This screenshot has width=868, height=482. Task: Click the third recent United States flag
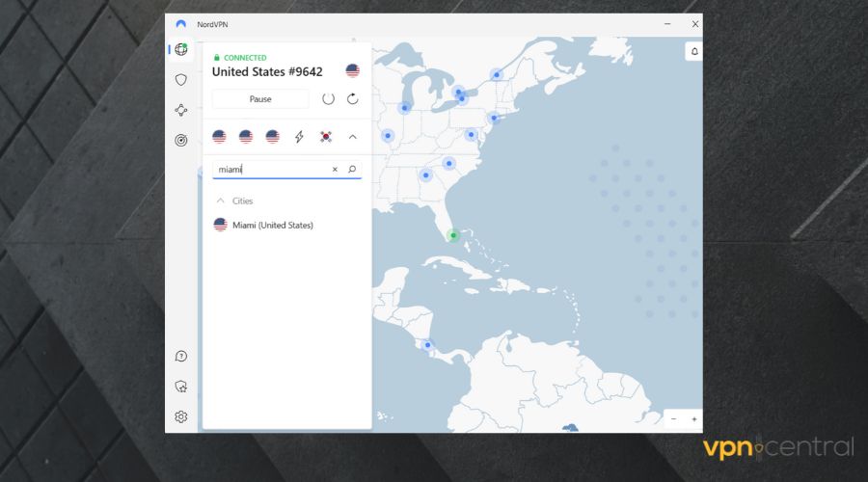click(x=272, y=137)
